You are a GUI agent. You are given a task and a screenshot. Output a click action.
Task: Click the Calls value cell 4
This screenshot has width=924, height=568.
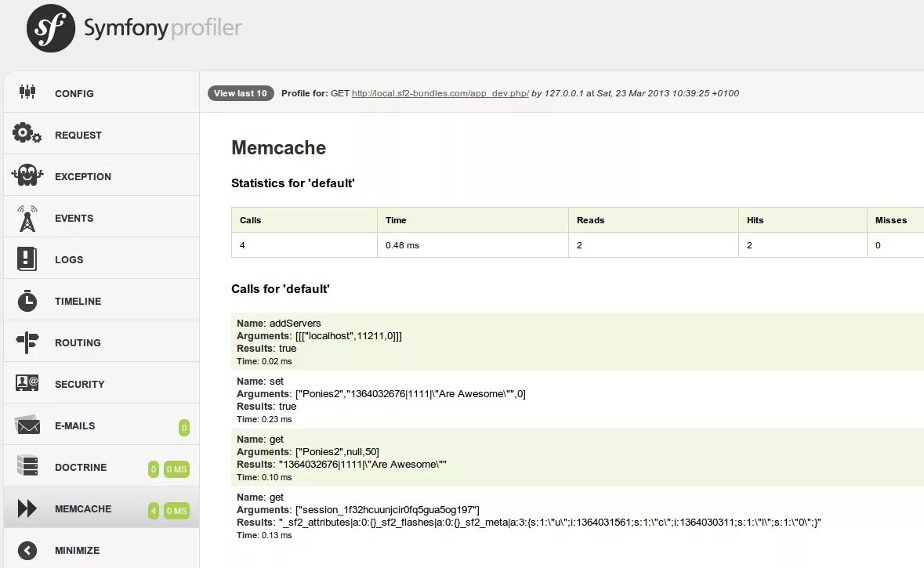pyautogui.click(x=304, y=245)
